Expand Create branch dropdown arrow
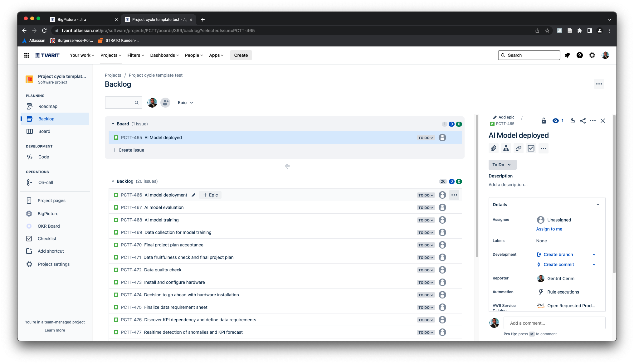 tap(594, 255)
